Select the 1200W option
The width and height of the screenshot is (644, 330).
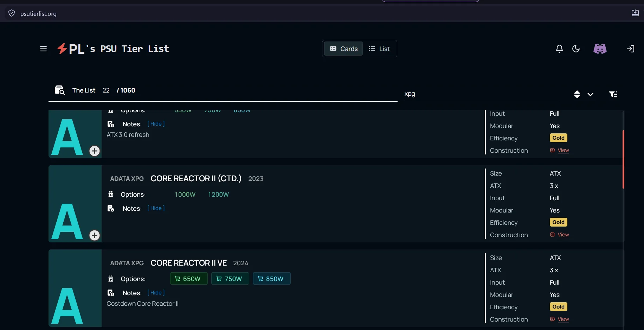tap(218, 195)
